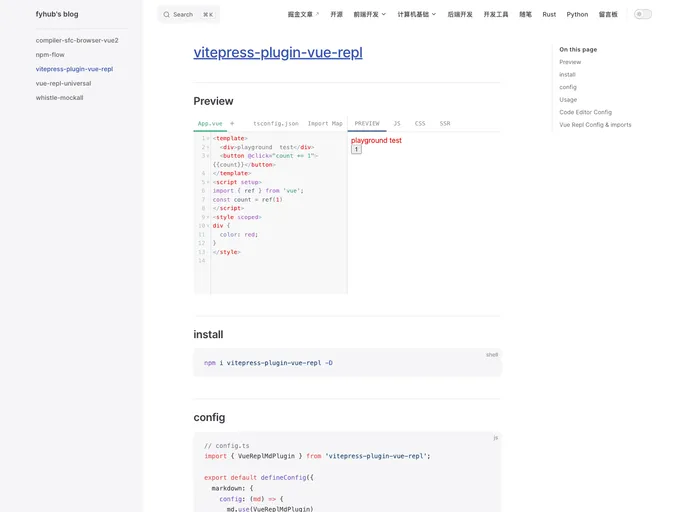
Task: Switch to the JS output tab
Action: point(397,123)
